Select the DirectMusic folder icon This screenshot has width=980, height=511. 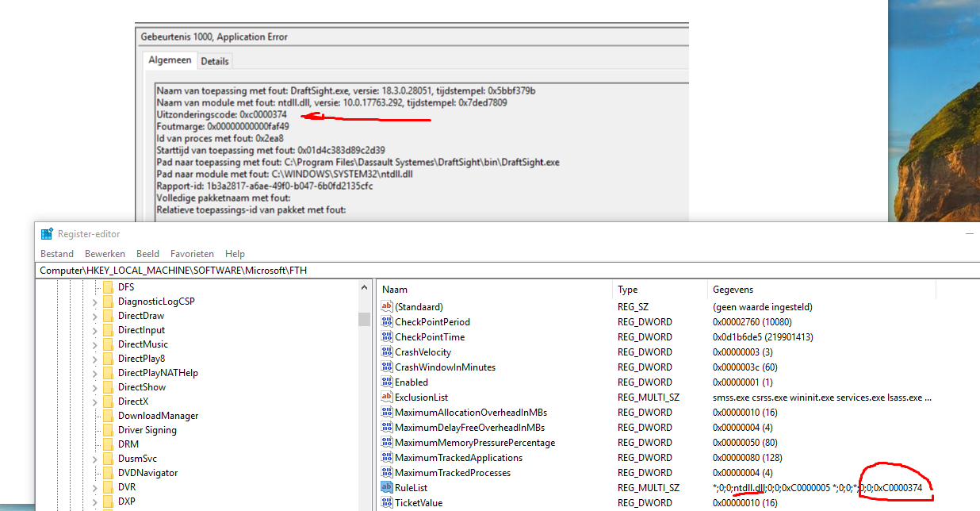coord(109,344)
